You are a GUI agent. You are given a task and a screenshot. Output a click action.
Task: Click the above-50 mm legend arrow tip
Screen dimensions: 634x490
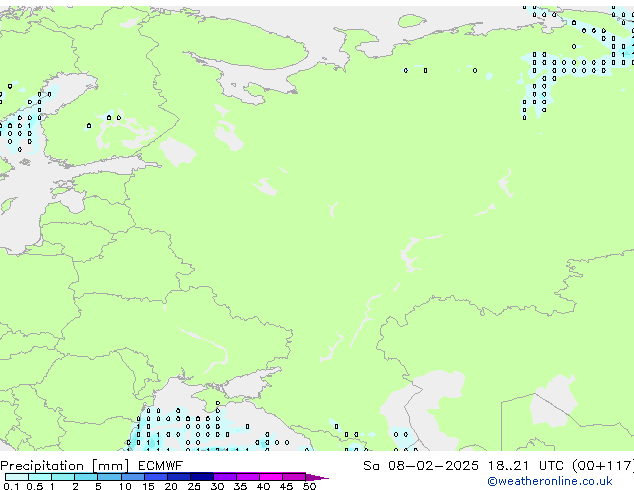coord(317,478)
